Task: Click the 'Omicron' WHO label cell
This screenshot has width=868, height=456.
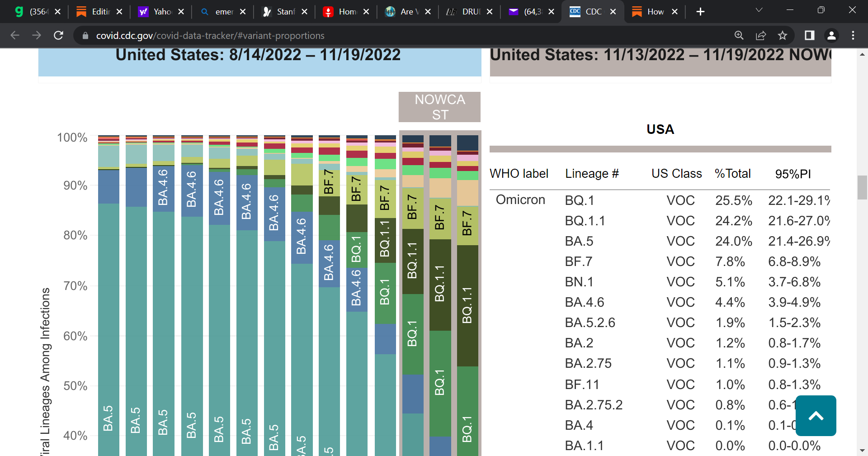Action: point(520,200)
